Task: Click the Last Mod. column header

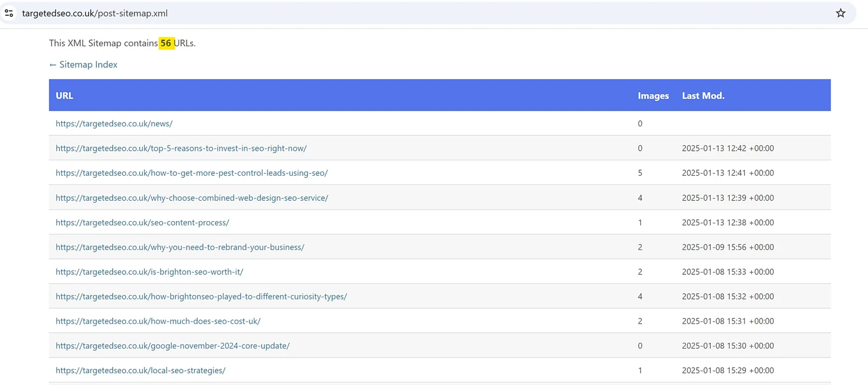Action: pos(703,95)
